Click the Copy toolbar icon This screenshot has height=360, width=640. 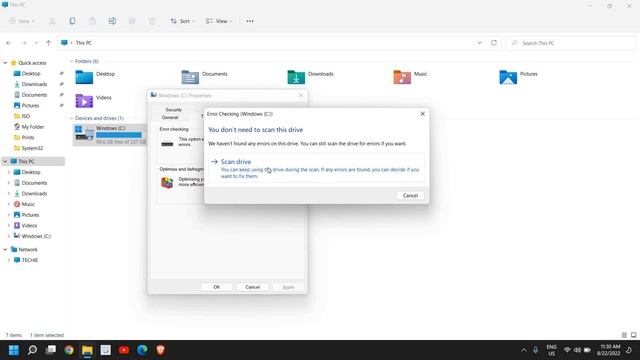pos(72,21)
